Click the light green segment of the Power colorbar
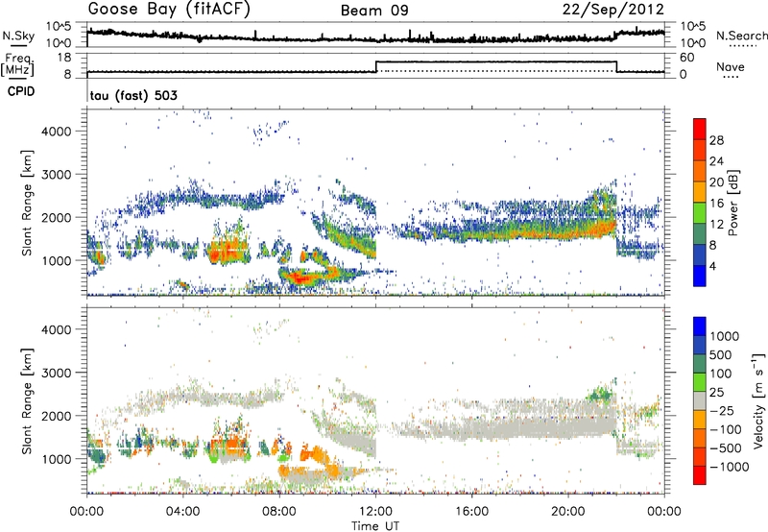The width and height of the screenshot is (768, 532). coord(700,212)
